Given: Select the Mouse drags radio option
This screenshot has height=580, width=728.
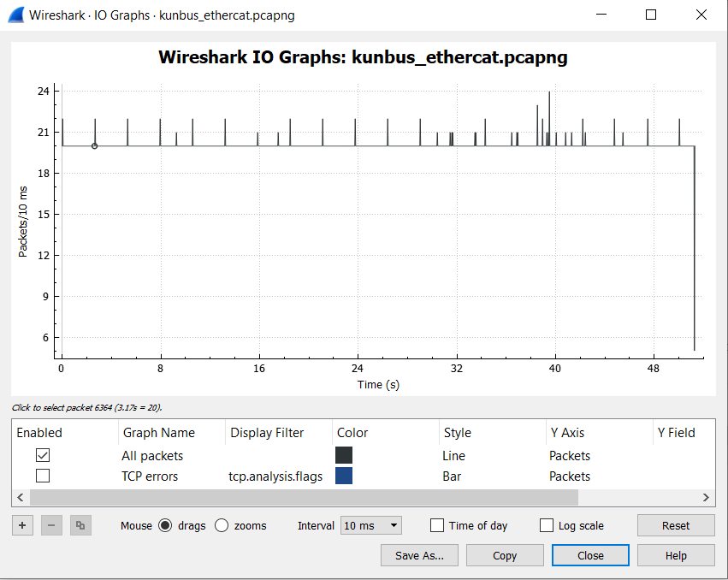Looking at the screenshot, I should click(x=165, y=525).
